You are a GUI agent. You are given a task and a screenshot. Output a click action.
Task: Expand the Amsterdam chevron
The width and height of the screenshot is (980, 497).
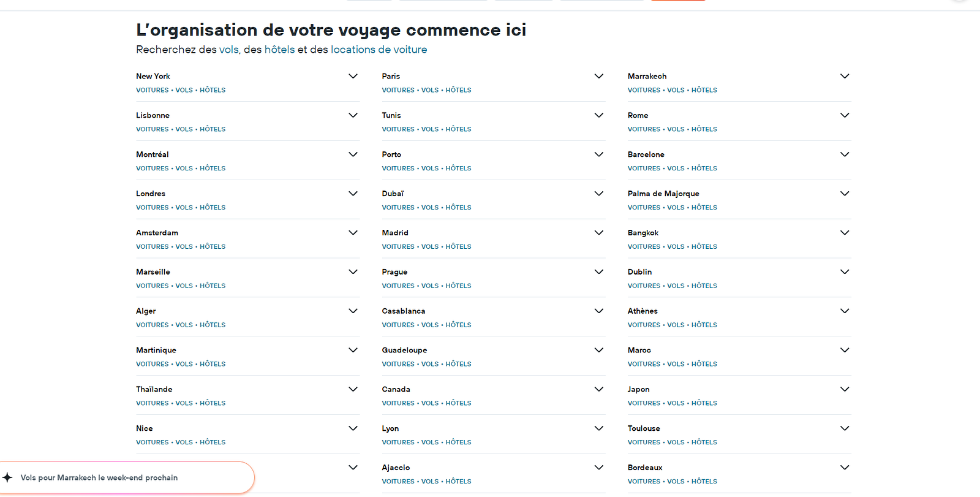click(353, 233)
